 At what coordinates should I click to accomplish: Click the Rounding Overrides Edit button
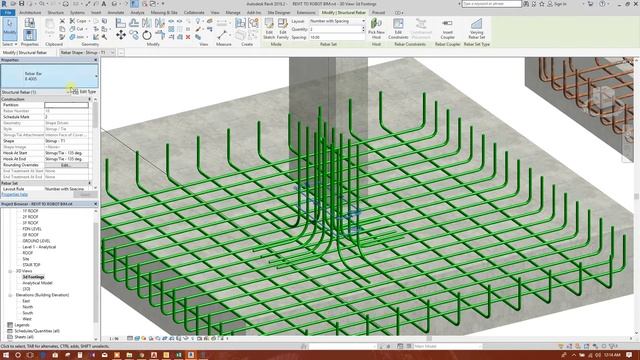pyautogui.click(x=66, y=165)
